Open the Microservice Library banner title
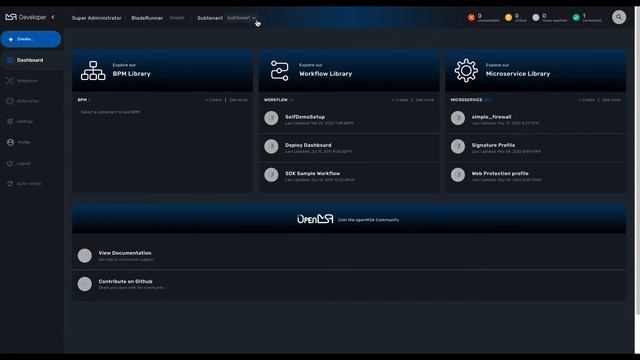 coord(518,74)
